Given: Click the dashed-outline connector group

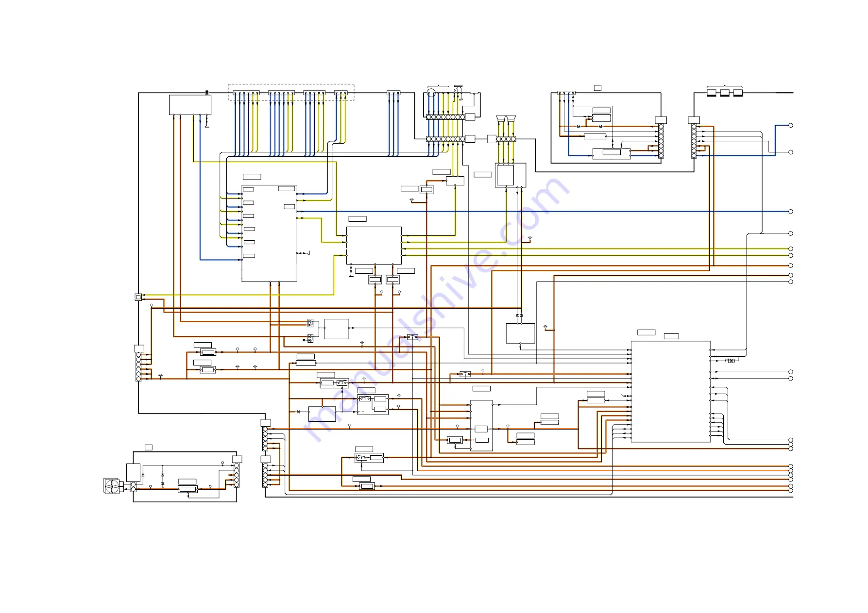Looking at the screenshot, I should click(291, 92).
